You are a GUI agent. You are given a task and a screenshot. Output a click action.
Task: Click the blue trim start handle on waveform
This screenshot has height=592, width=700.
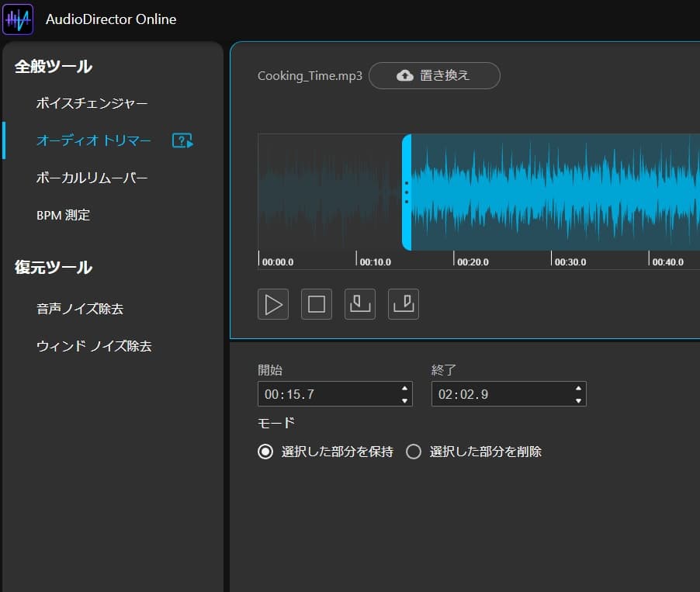pos(406,192)
